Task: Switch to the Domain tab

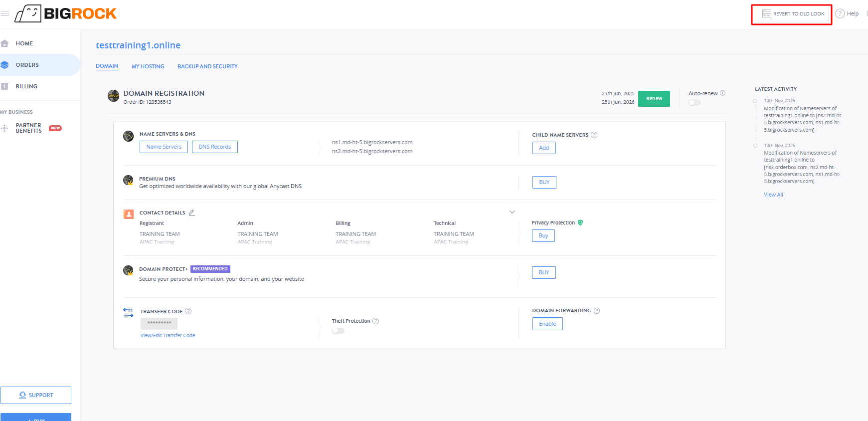Action: click(x=107, y=66)
